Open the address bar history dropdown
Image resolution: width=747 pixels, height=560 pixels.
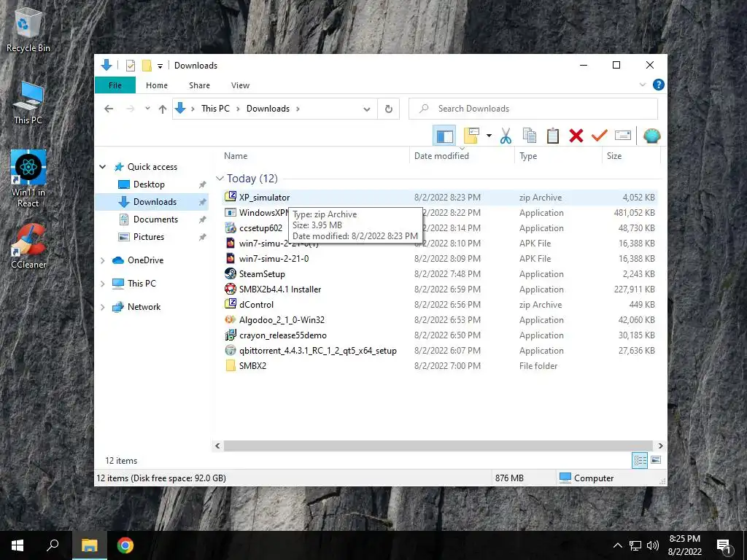pos(367,109)
